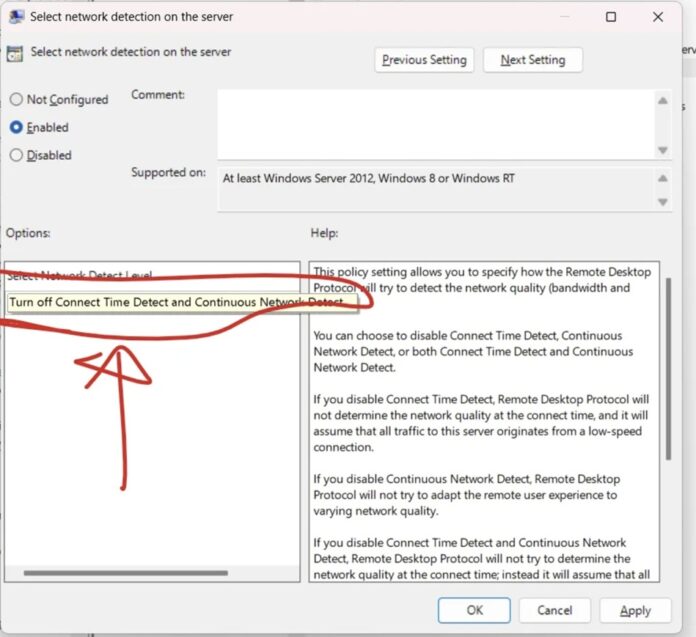The width and height of the screenshot is (696, 637).
Task: Select Turn off Connect Time Detect dropdown option
Action: click(x=175, y=302)
